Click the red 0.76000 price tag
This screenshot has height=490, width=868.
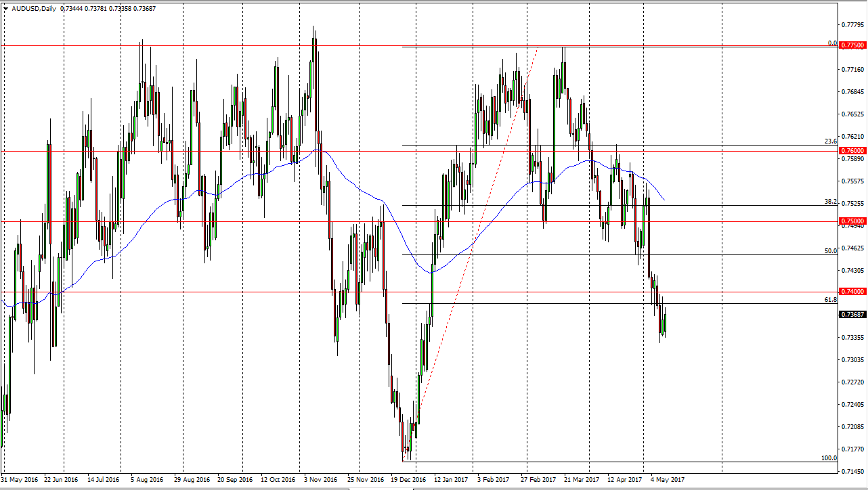(x=852, y=150)
